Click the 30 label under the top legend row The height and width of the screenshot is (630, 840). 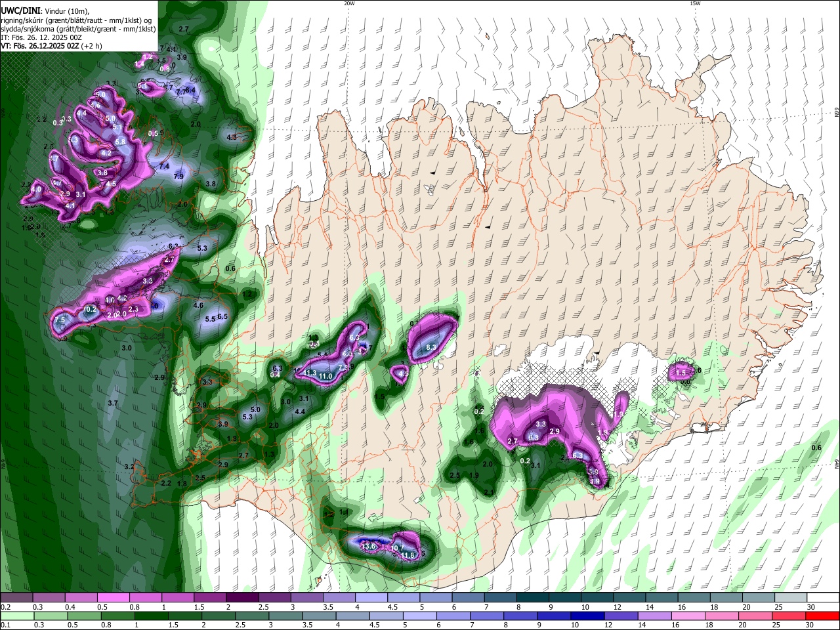click(810, 607)
